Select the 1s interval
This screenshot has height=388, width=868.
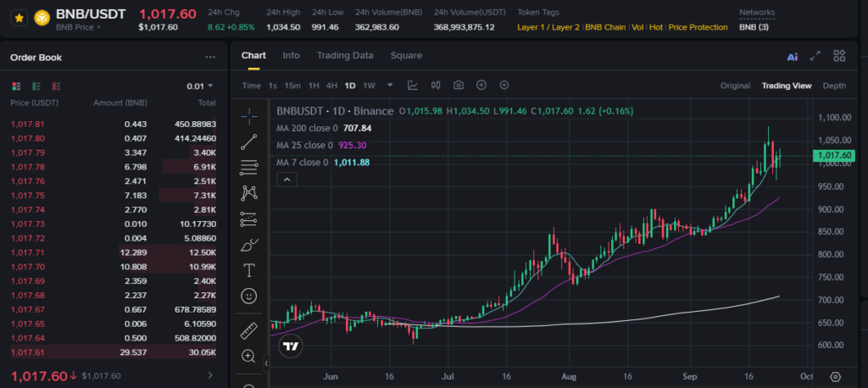[272, 86]
